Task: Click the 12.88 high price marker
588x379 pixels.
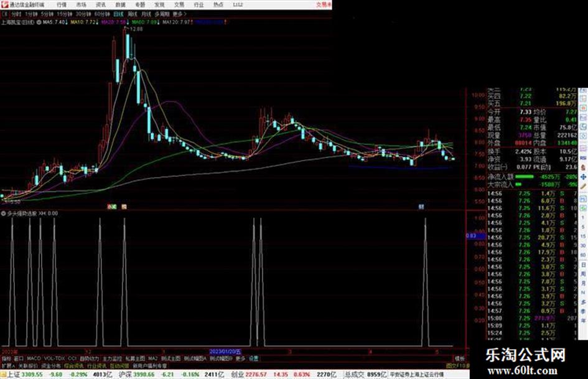Action: [x=136, y=29]
